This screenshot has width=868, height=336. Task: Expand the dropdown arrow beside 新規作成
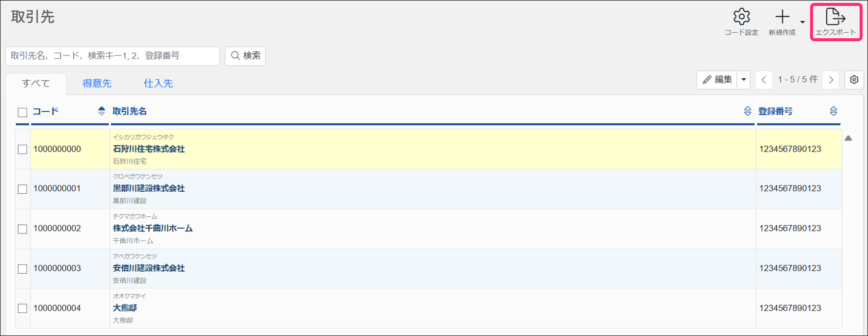tap(802, 22)
